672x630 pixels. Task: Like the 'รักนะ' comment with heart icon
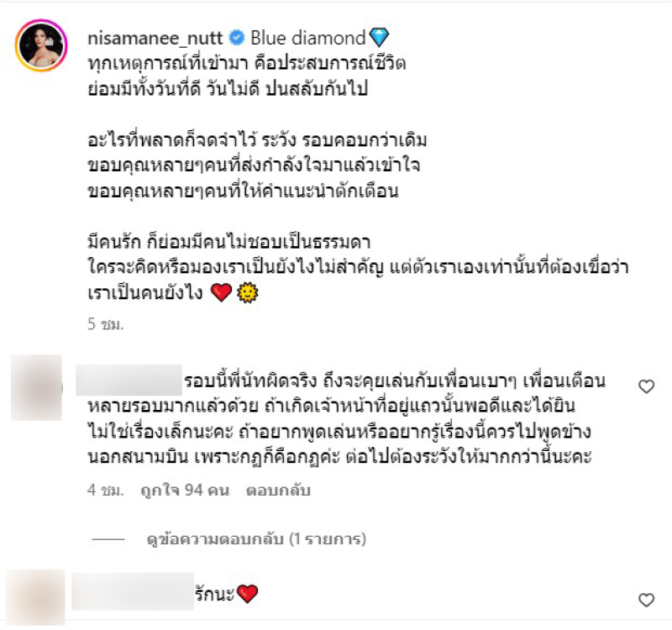(646, 600)
